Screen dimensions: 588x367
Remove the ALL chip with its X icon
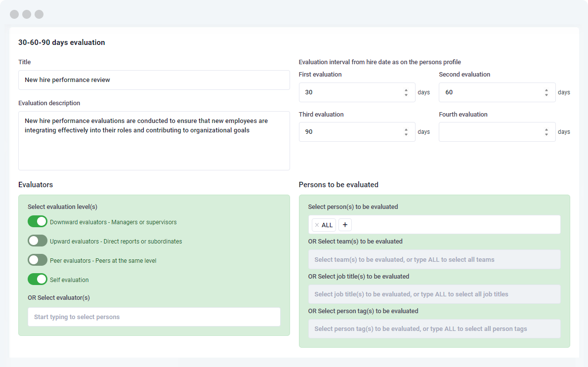[317, 225]
